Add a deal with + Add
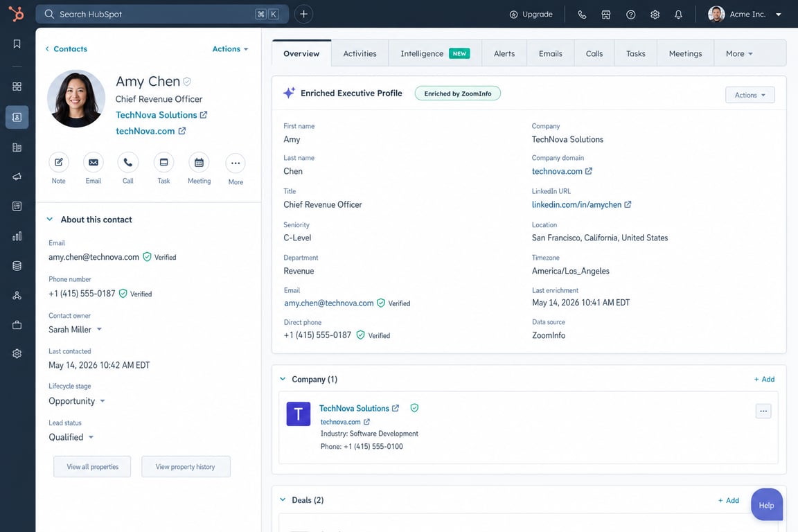 [x=728, y=500]
